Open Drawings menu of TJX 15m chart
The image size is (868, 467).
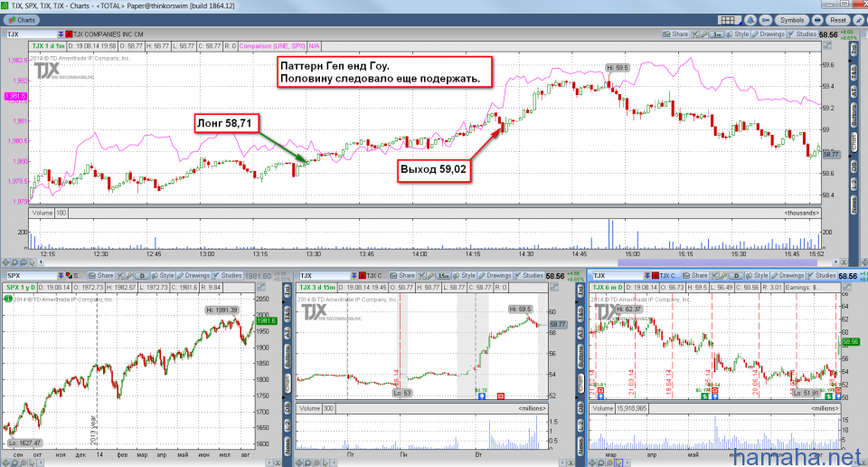click(495, 275)
